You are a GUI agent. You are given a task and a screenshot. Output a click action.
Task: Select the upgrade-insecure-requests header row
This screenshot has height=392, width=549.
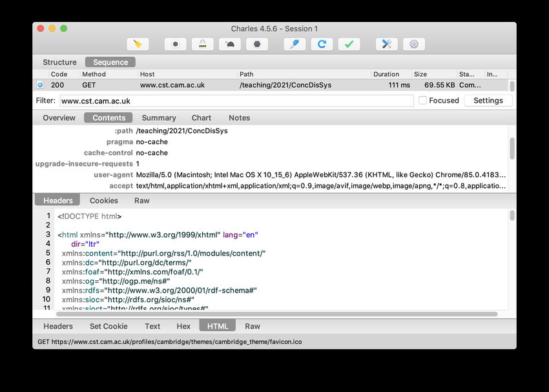pyautogui.click(x=270, y=164)
